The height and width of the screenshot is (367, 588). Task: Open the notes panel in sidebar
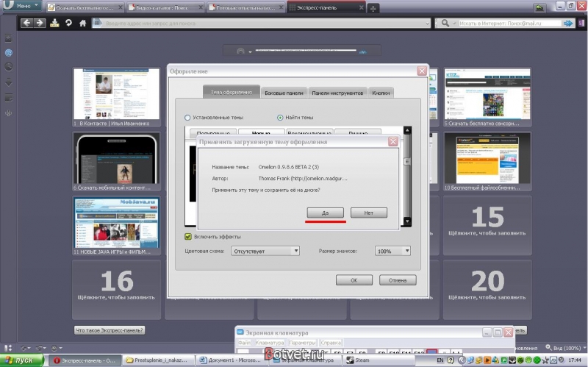coord(8,99)
